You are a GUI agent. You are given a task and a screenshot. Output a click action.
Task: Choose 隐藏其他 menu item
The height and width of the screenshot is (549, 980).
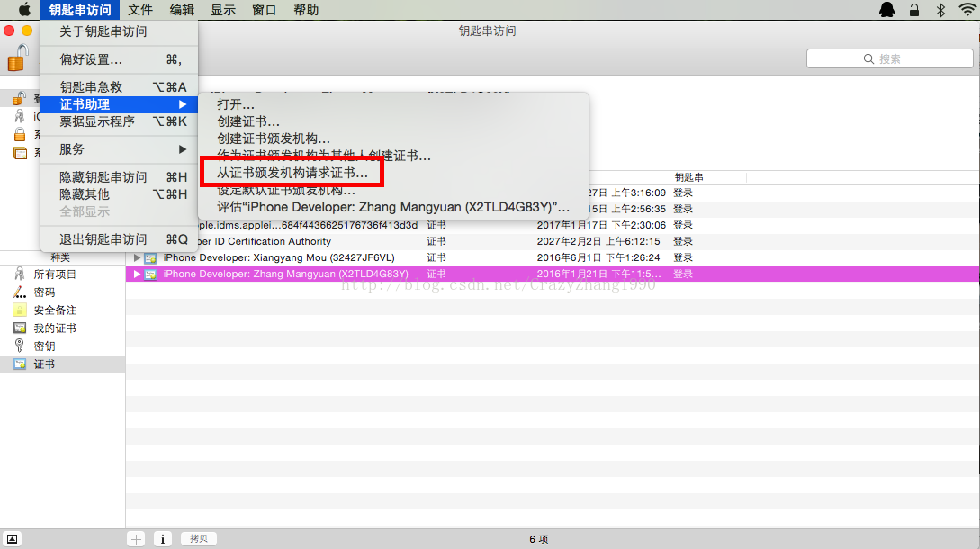click(x=119, y=194)
